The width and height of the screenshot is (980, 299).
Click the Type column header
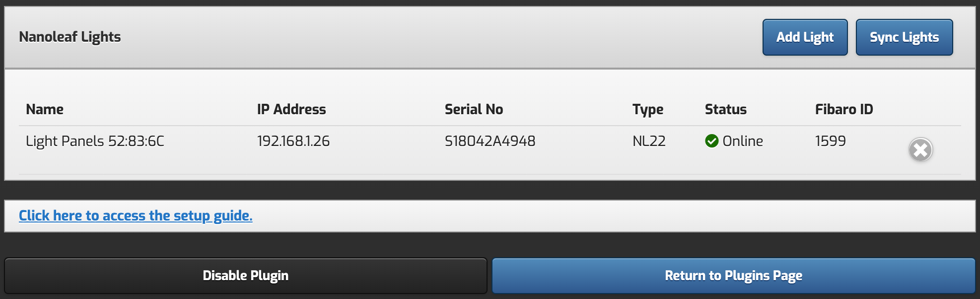pyautogui.click(x=648, y=110)
